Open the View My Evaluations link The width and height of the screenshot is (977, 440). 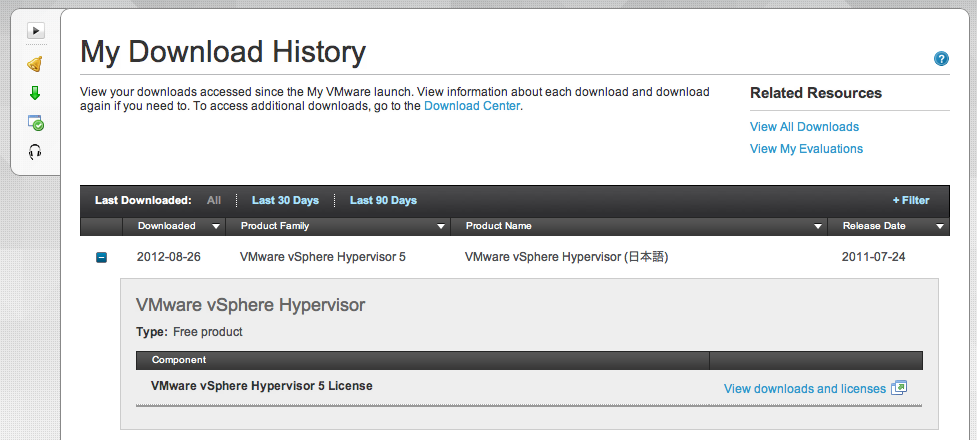point(806,148)
